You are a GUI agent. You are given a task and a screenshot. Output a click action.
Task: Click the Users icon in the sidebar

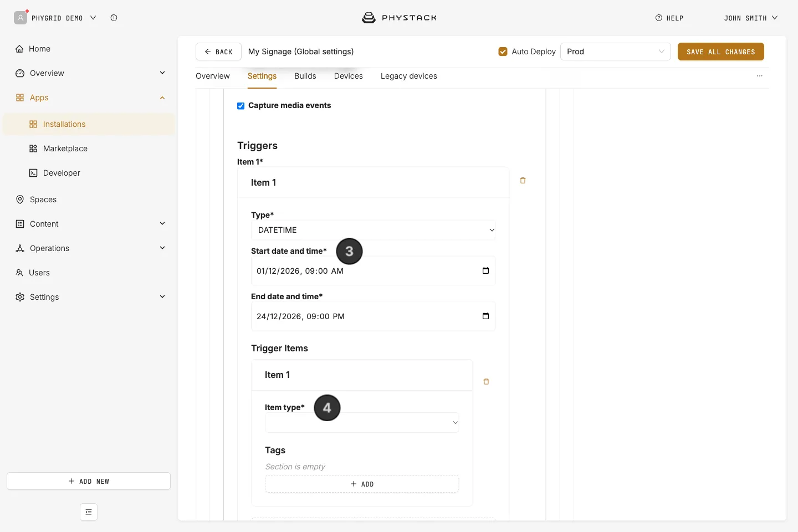click(x=19, y=273)
